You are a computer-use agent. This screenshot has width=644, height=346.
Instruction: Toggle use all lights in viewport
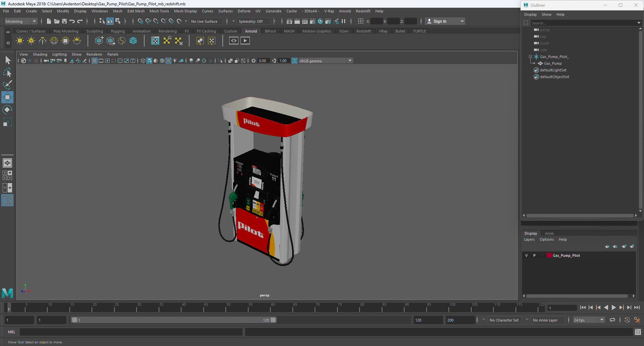click(x=175, y=61)
